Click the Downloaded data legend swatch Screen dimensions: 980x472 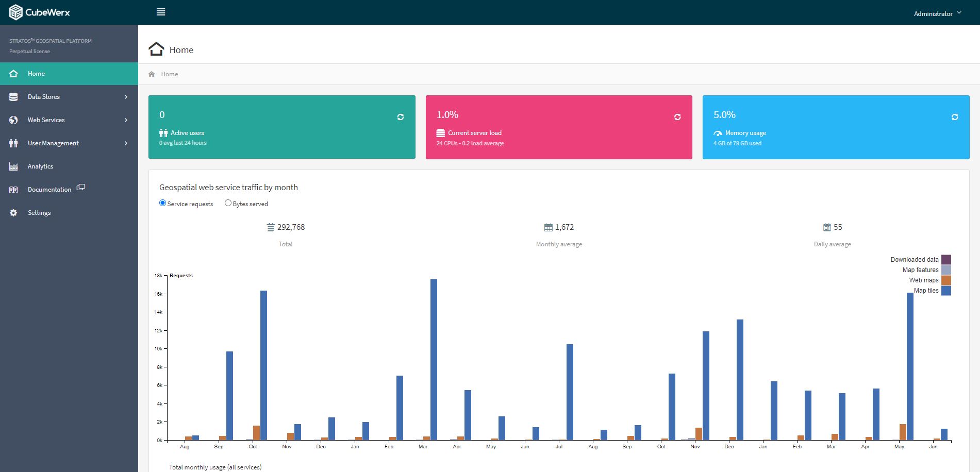click(946, 260)
